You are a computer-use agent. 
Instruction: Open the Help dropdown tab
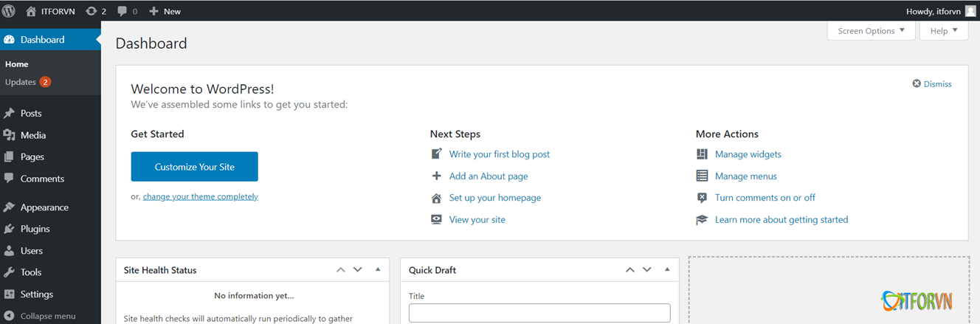pos(943,31)
